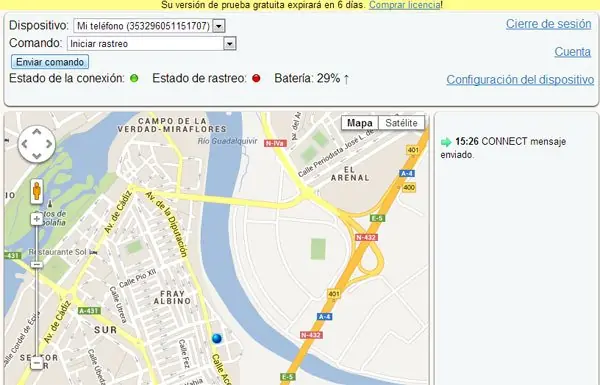The width and height of the screenshot is (600, 385).
Task: Switch to Satélite view
Action: pos(401,123)
